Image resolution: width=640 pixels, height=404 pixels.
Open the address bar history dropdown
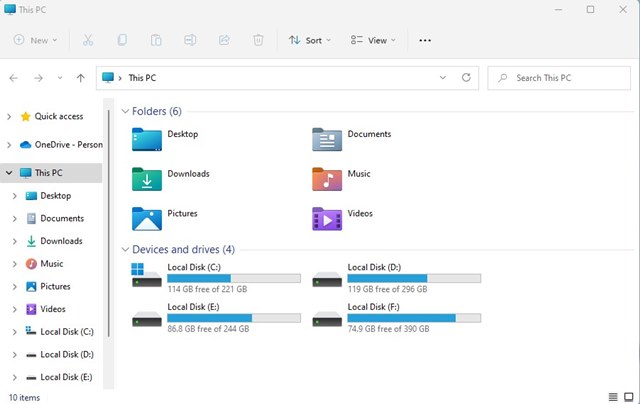(443, 78)
